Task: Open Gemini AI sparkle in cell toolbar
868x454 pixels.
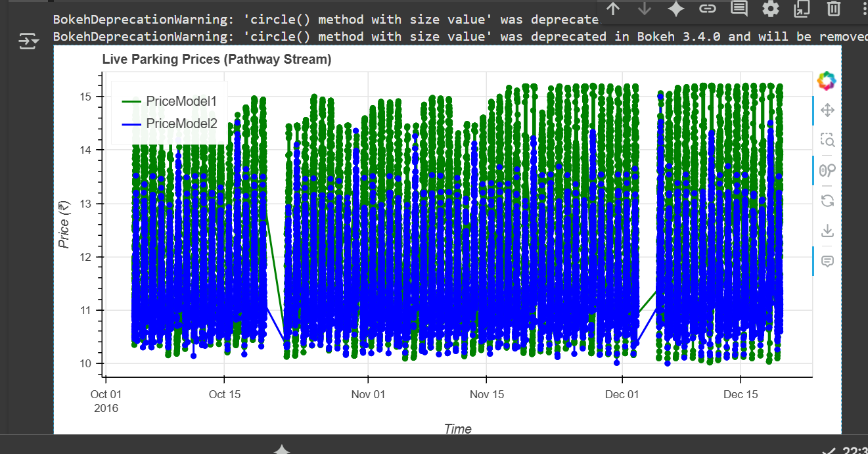Action: tap(675, 9)
